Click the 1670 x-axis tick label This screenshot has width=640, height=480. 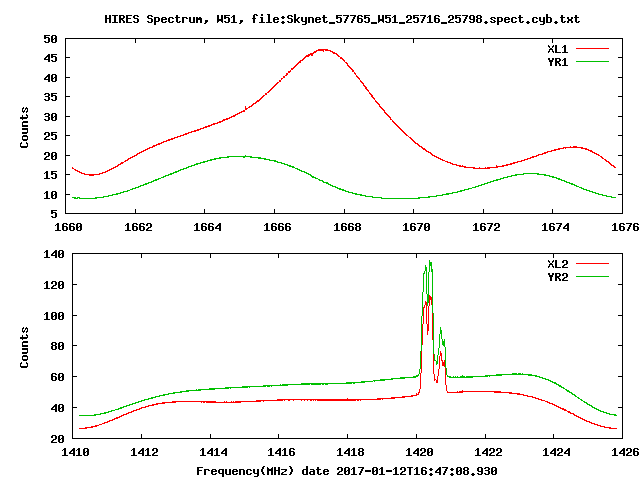click(x=416, y=227)
